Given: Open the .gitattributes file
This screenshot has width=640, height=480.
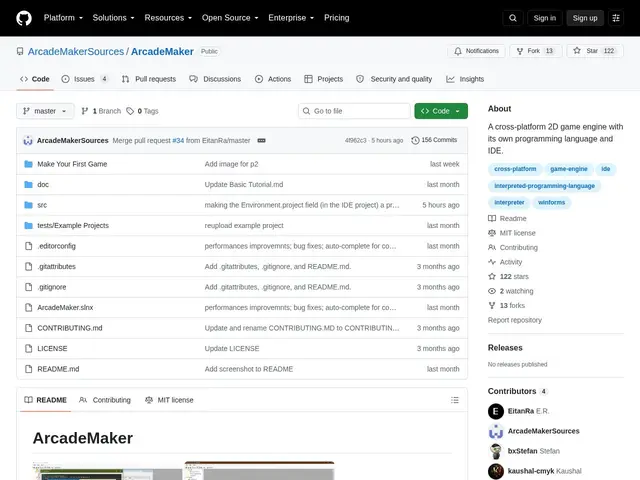Looking at the screenshot, I should (x=56, y=267).
